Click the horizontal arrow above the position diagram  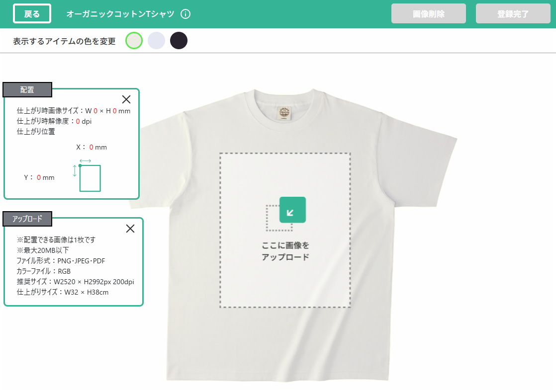tap(85, 160)
